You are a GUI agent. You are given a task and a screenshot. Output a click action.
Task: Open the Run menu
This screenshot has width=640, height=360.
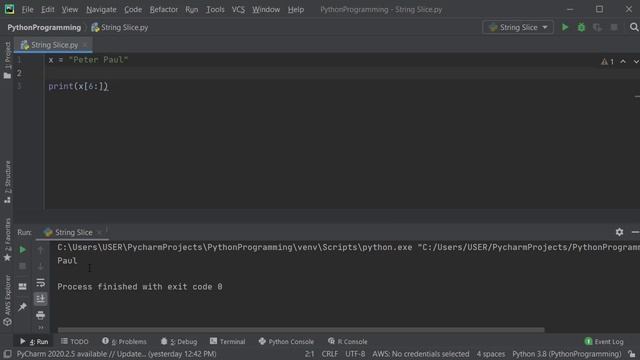coord(191,9)
